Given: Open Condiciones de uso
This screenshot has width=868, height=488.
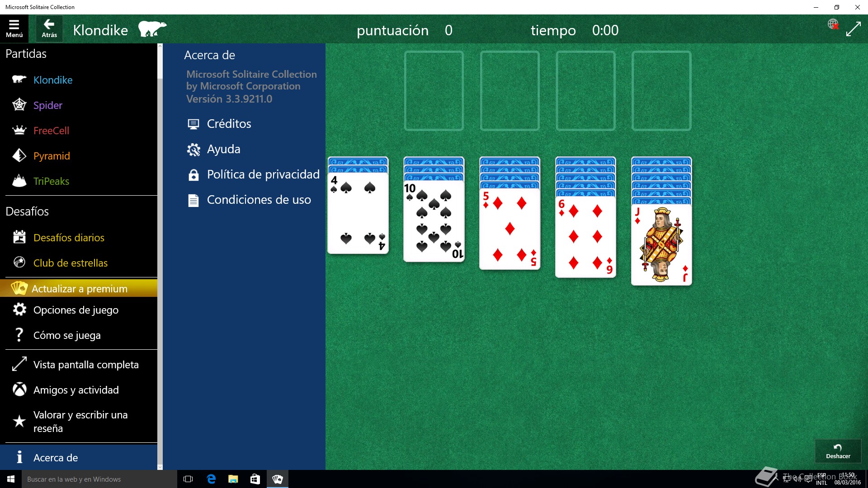Looking at the screenshot, I should [250, 200].
